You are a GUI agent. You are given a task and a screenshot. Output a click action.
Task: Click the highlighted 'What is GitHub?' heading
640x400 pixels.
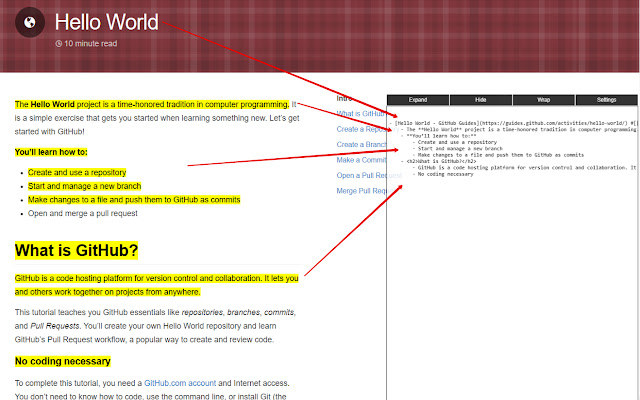pyautogui.click(x=76, y=250)
